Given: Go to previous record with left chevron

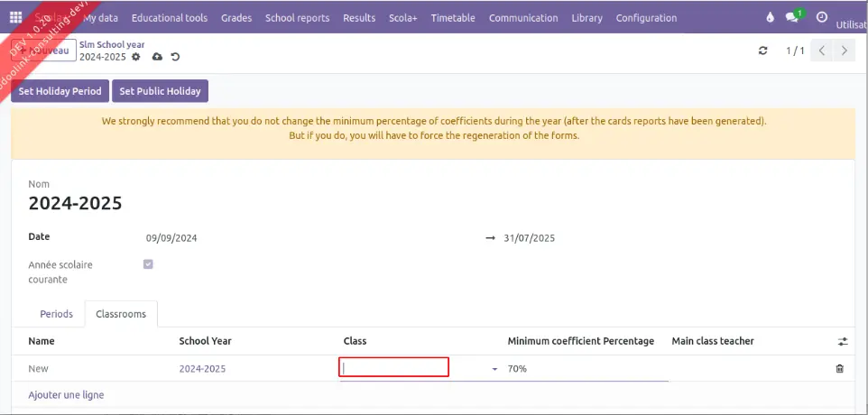Looking at the screenshot, I should click(x=822, y=51).
